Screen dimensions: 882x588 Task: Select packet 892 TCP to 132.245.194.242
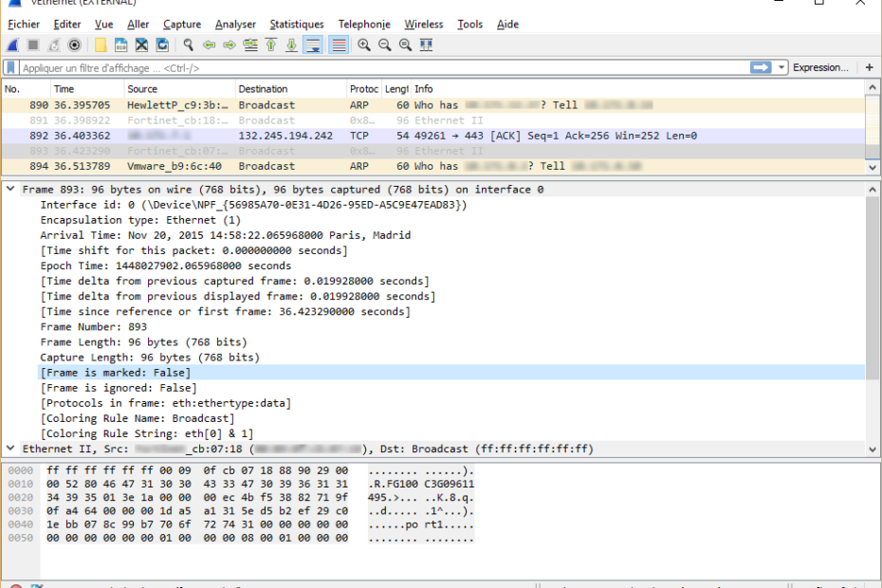[x=433, y=136]
